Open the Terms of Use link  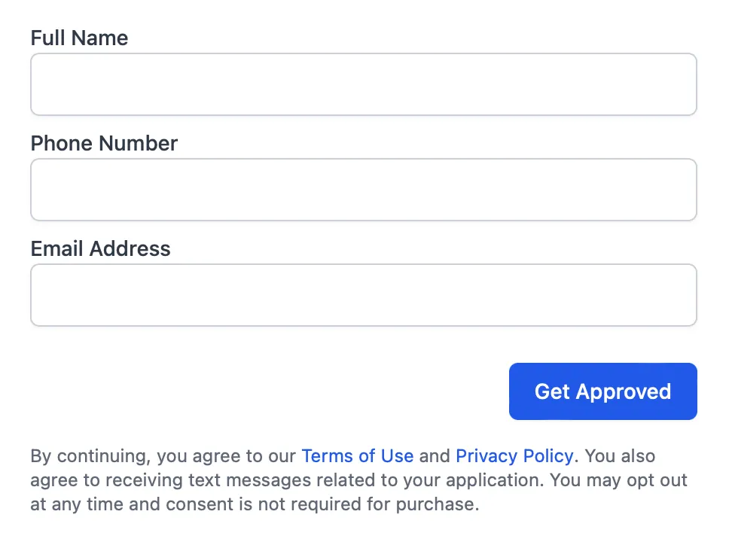tap(357, 456)
